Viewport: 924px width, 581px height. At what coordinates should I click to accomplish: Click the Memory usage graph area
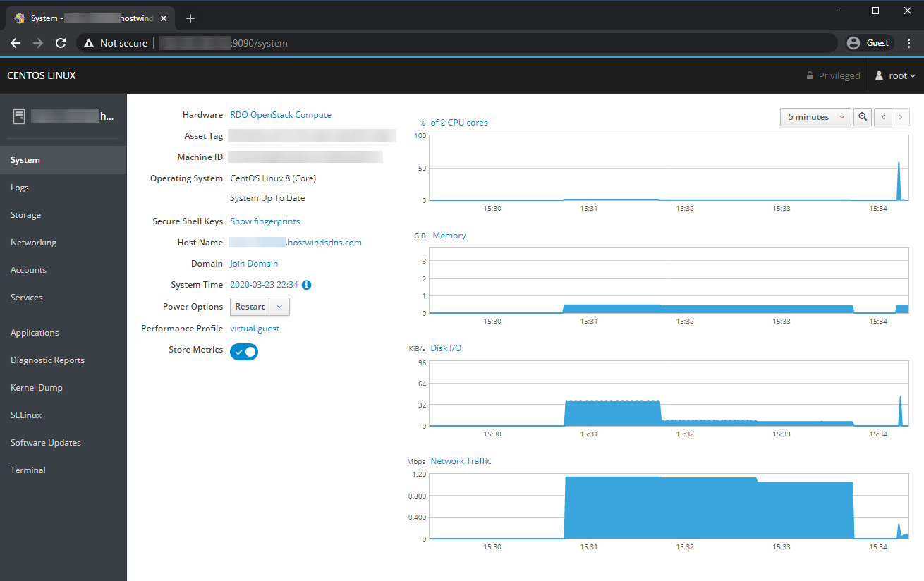[669, 281]
